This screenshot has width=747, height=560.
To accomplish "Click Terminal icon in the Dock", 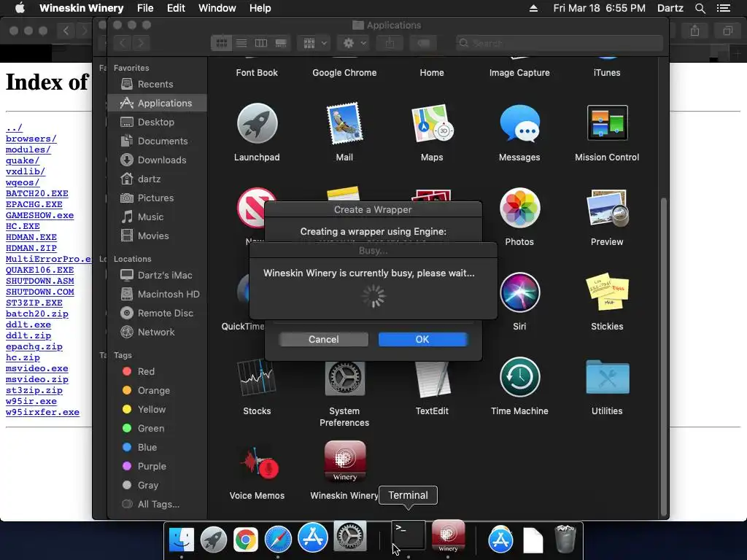I will [409, 535].
